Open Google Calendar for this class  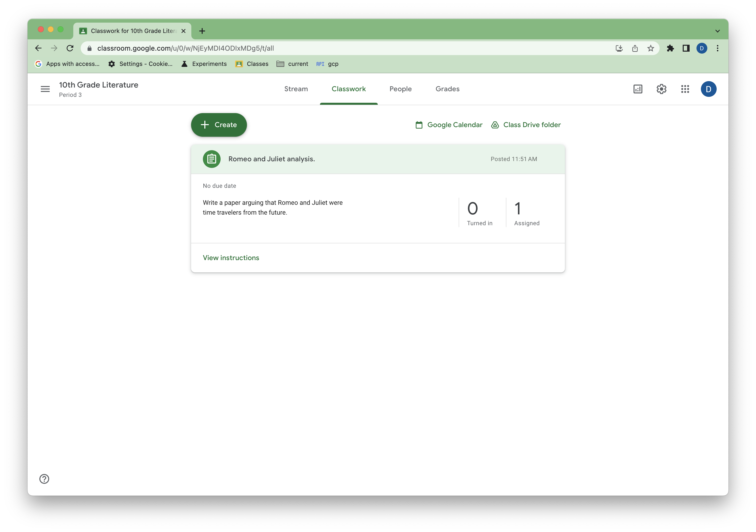coord(449,124)
